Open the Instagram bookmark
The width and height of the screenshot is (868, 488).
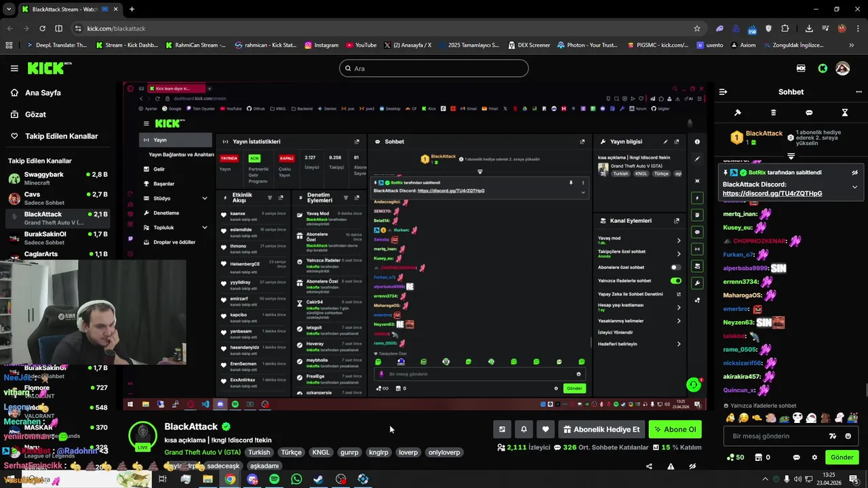click(x=321, y=45)
